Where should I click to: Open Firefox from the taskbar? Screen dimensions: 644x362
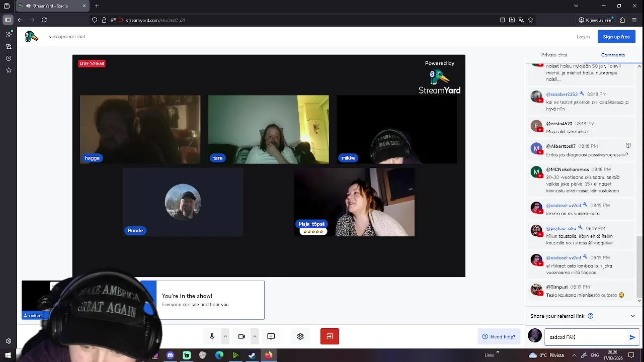click(269, 355)
